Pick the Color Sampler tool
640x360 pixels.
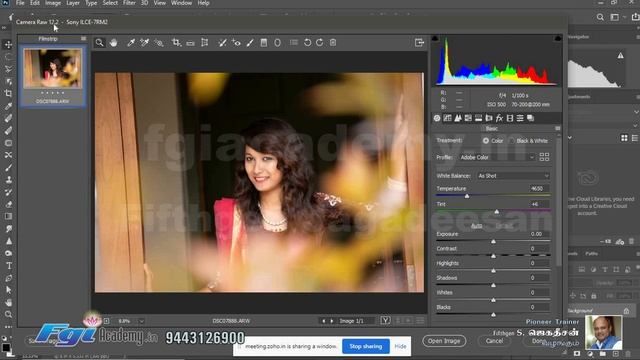point(144,42)
